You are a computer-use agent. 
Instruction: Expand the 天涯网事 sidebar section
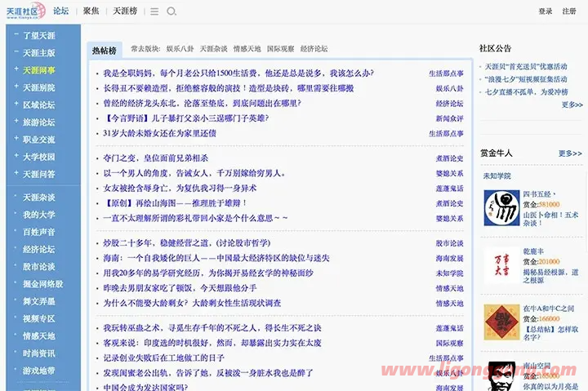(x=16, y=69)
